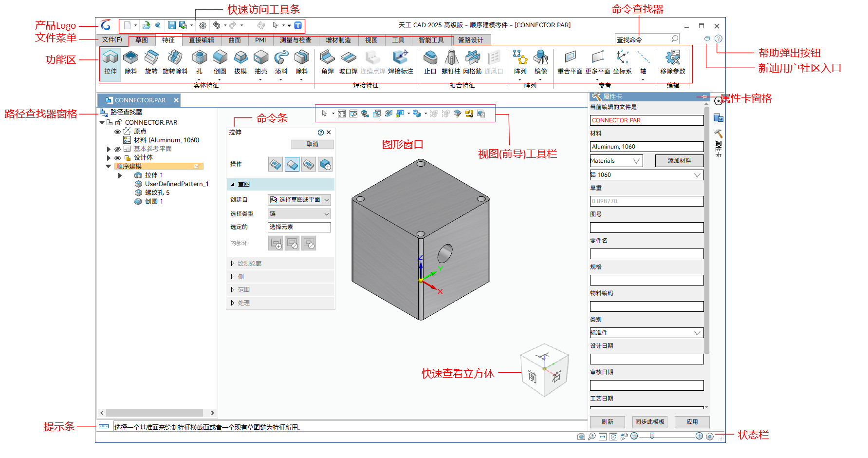Pick the 螺钉柱 mounting boss tool

pyautogui.click(x=451, y=62)
